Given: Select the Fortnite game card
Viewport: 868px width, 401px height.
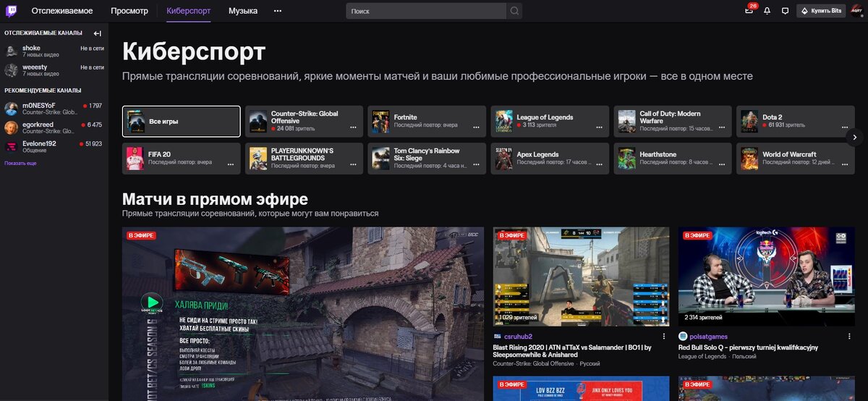Looking at the screenshot, I should coord(427,121).
